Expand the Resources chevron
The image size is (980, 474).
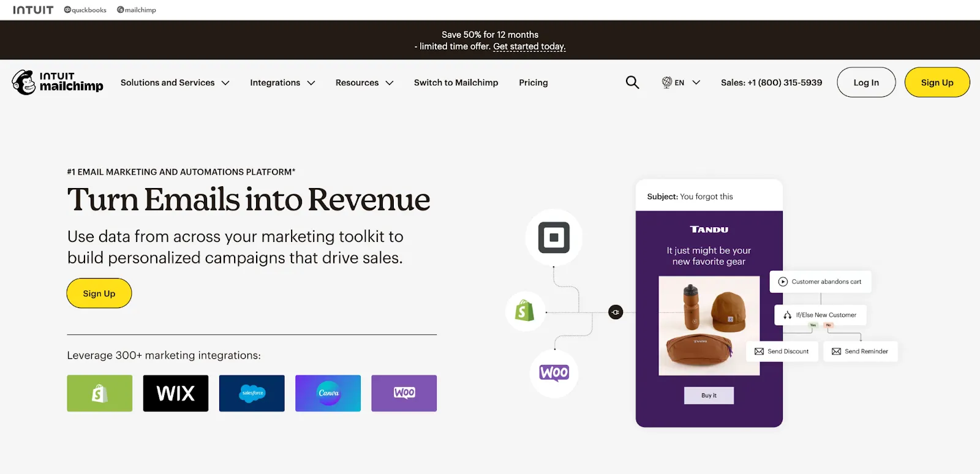[x=390, y=83]
